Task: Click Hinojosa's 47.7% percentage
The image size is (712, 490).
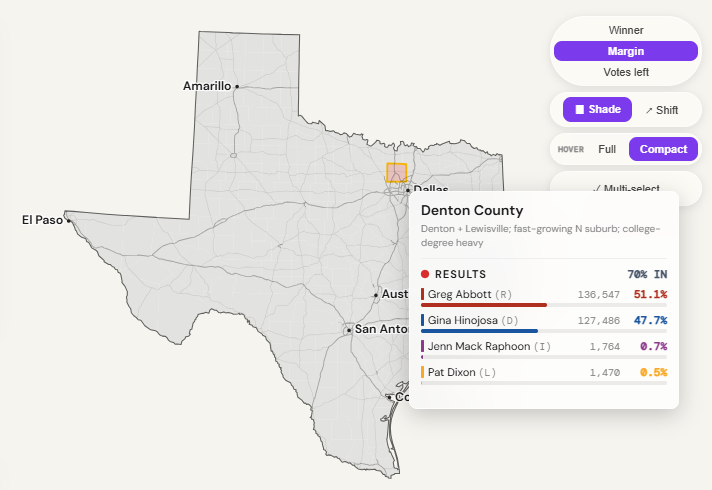Action: click(x=650, y=320)
